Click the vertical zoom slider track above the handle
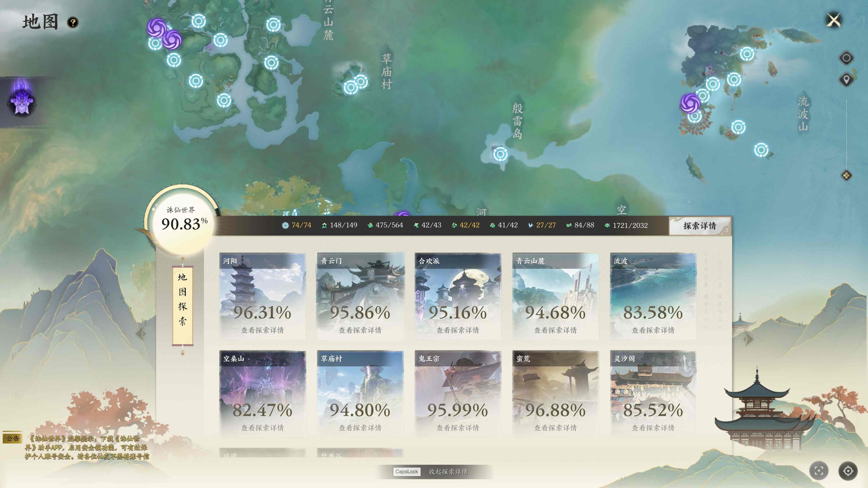 coord(847,135)
